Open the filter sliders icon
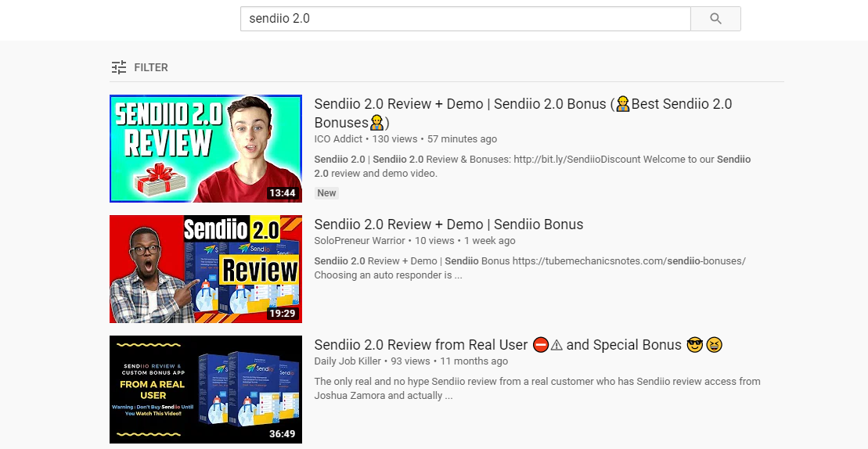The image size is (868, 449). pos(119,67)
